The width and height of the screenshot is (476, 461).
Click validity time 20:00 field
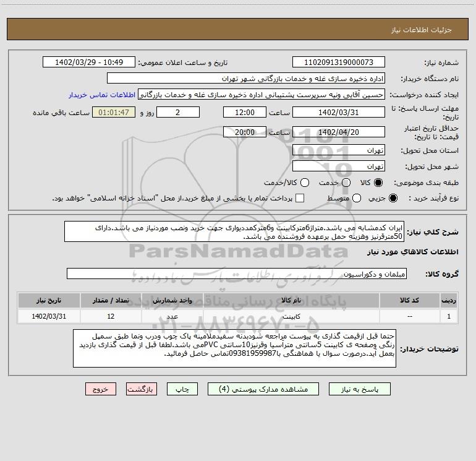coord(245,132)
